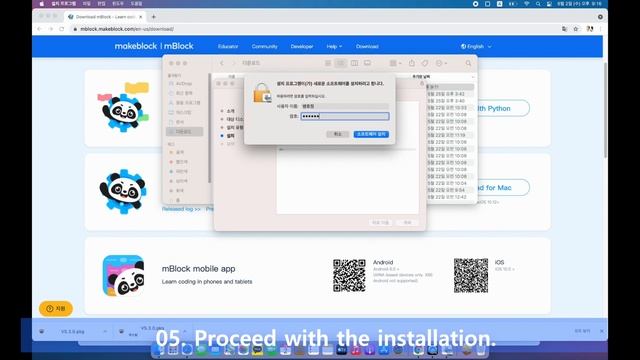The image size is (640, 360).
Task: Click the Wi-Fi icon in the menu bar
Action: point(527,4)
